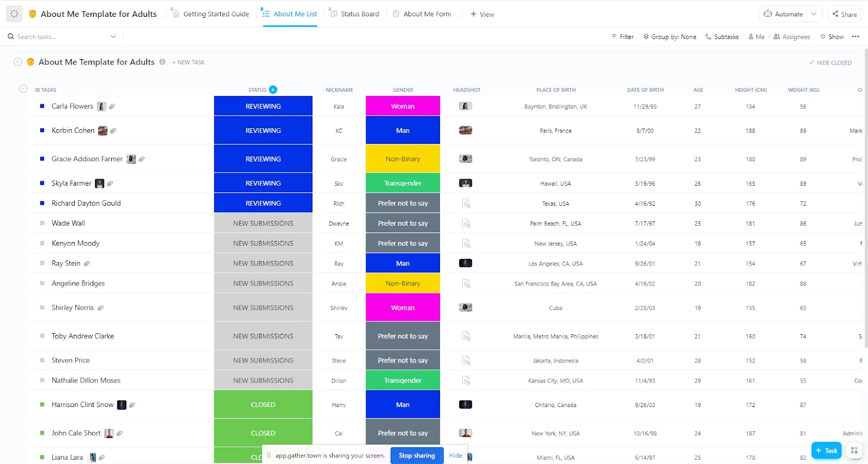Switch to the Status Board tab
Image resolution: width=868 pixels, height=464 pixels.
tap(355, 14)
